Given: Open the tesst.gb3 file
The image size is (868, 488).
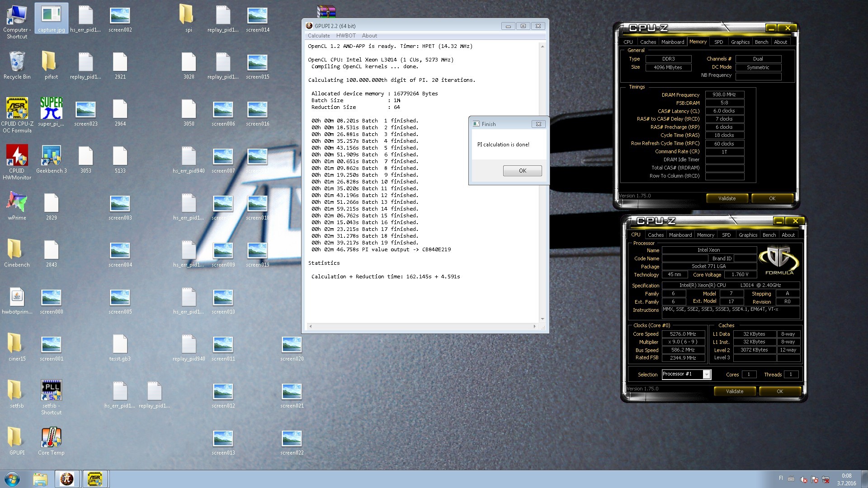Looking at the screenshot, I should pyautogui.click(x=120, y=347).
